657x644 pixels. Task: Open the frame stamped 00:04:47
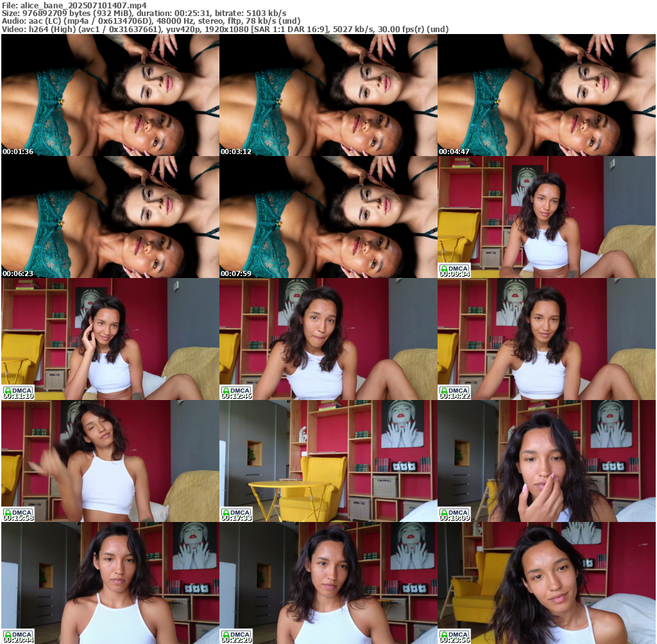(x=546, y=94)
